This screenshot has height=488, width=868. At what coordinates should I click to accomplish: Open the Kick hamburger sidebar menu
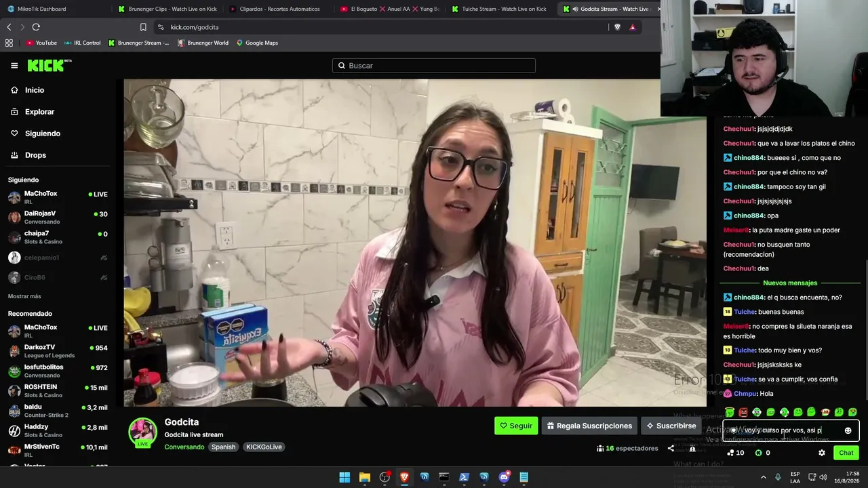tap(14, 66)
